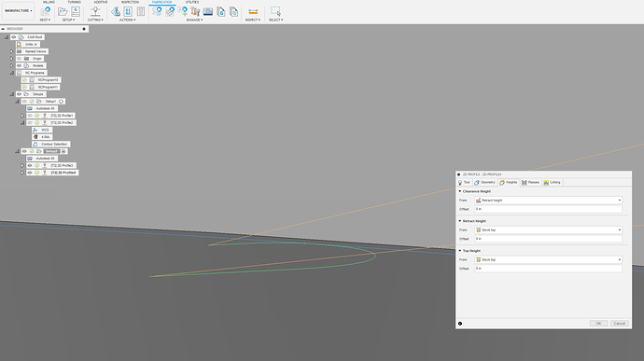The width and height of the screenshot is (644, 361).
Task: Click the WCS item icon under Profile2
Action: click(35, 130)
